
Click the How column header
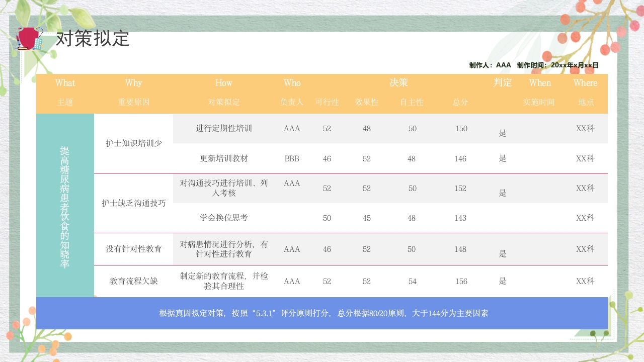[x=223, y=83]
